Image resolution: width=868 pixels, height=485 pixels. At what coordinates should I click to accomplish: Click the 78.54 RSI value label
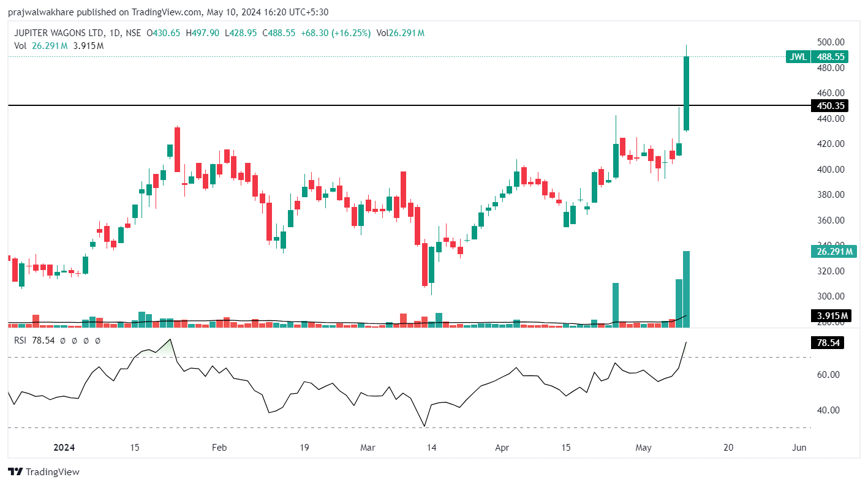[827, 342]
